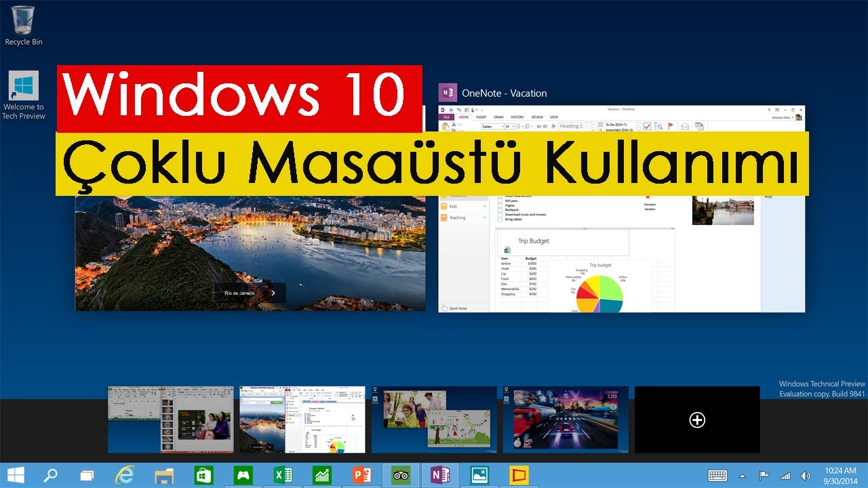The image size is (868, 488).
Task: Select the racing game desktop thumbnail
Action: pyautogui.click(x=566, y=419)
